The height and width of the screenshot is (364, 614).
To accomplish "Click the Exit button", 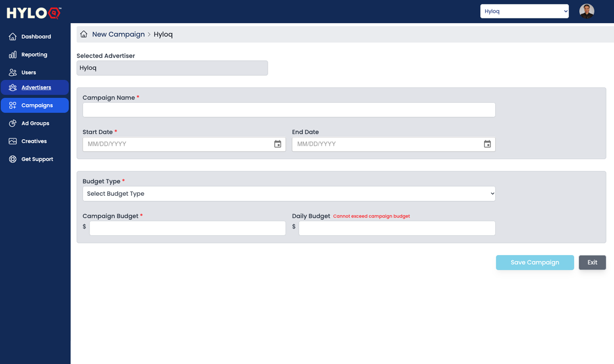I will point(592,262).
